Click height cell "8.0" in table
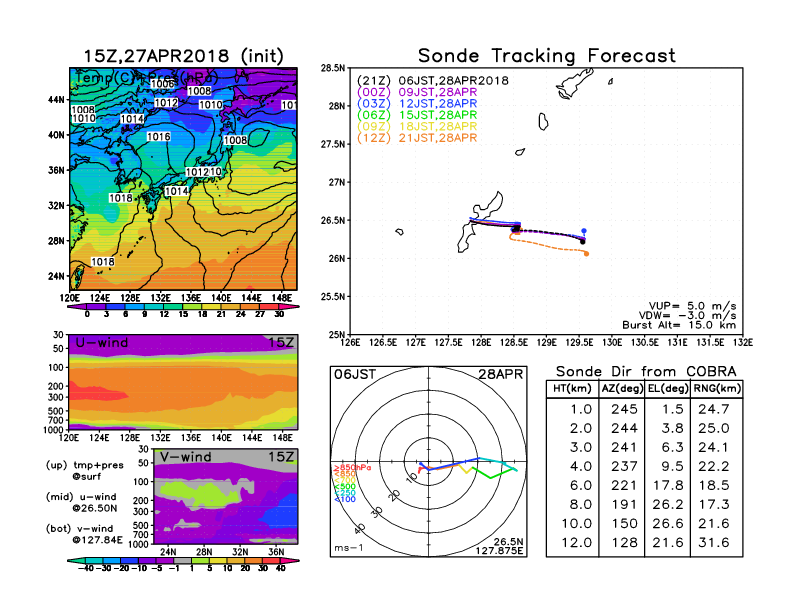This screenshot has height=612, width=792. 580,504
